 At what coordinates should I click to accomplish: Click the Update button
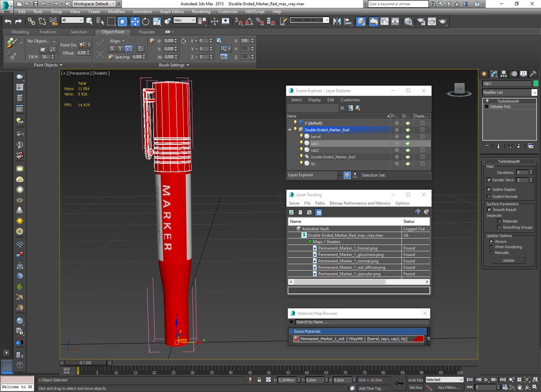[508, 260]
